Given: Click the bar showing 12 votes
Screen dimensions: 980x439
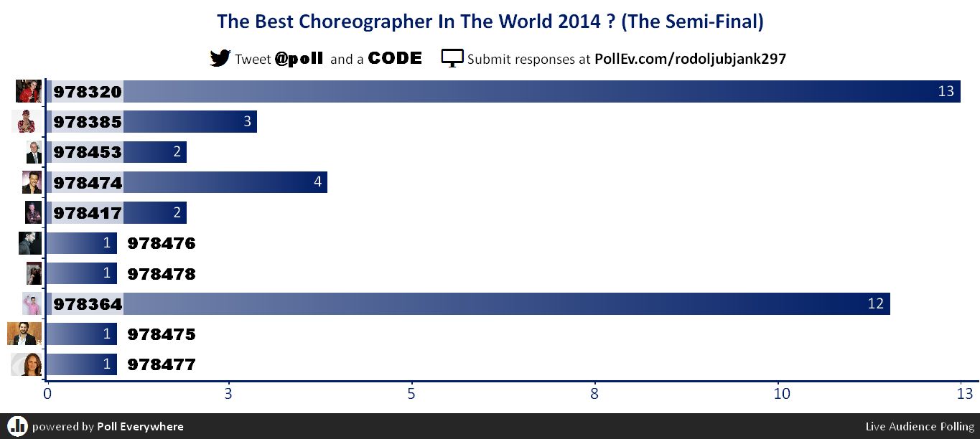Looking at the screenshot, I should point(468,303).
